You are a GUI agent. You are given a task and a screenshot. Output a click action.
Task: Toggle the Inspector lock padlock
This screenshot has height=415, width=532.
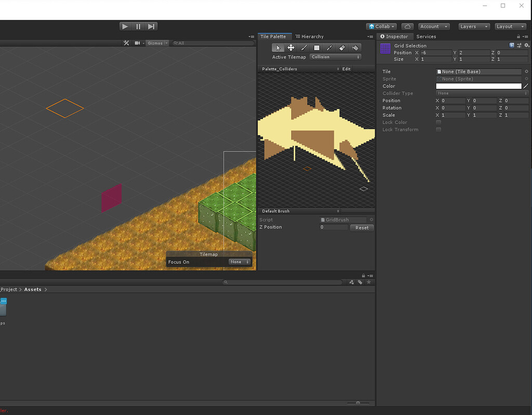click(518, 36)
